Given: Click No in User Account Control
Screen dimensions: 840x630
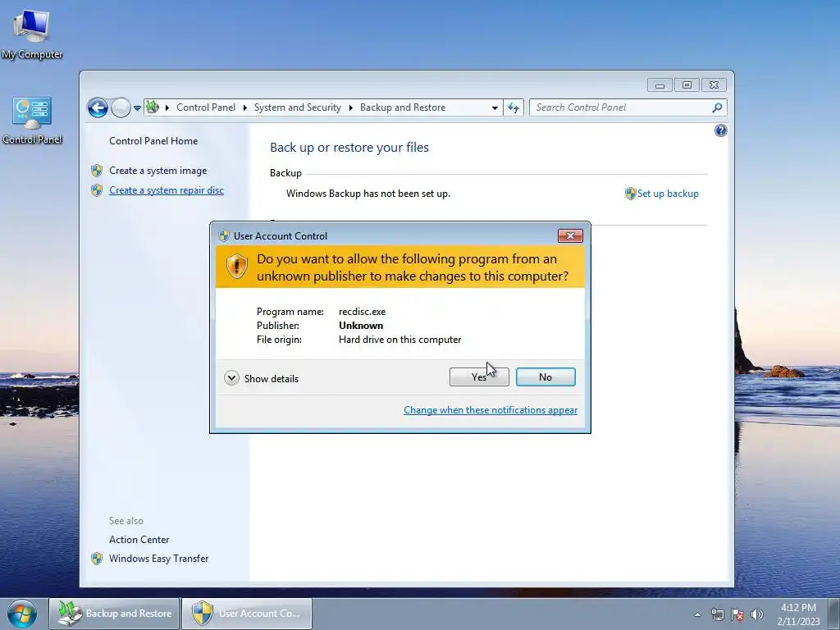Looking at the screenshot, I should [546, 377].
